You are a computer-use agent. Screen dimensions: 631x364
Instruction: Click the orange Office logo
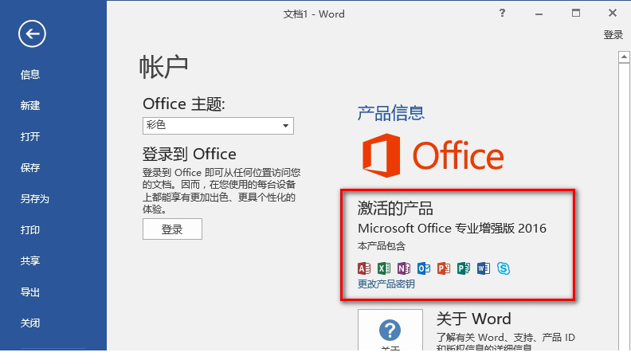433,155
